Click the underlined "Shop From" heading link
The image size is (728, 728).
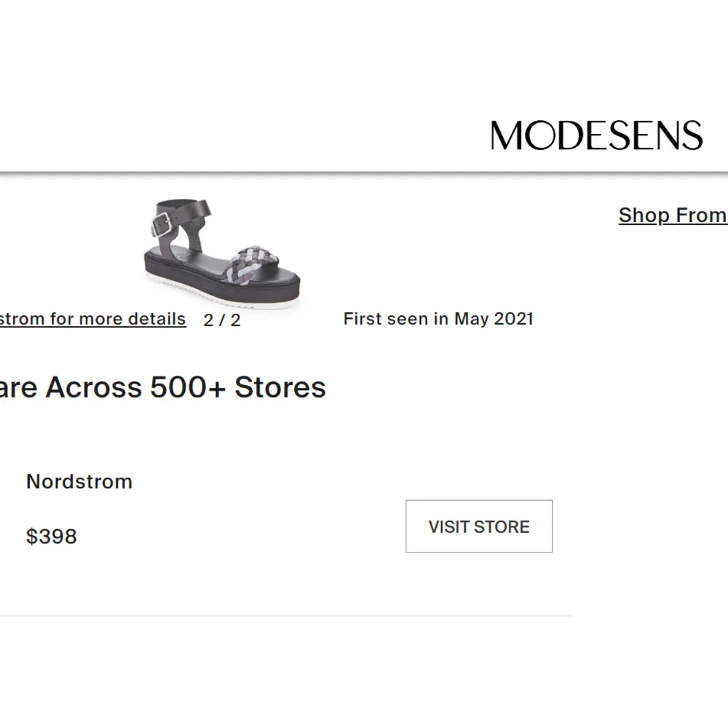click(x=673, y=215)
